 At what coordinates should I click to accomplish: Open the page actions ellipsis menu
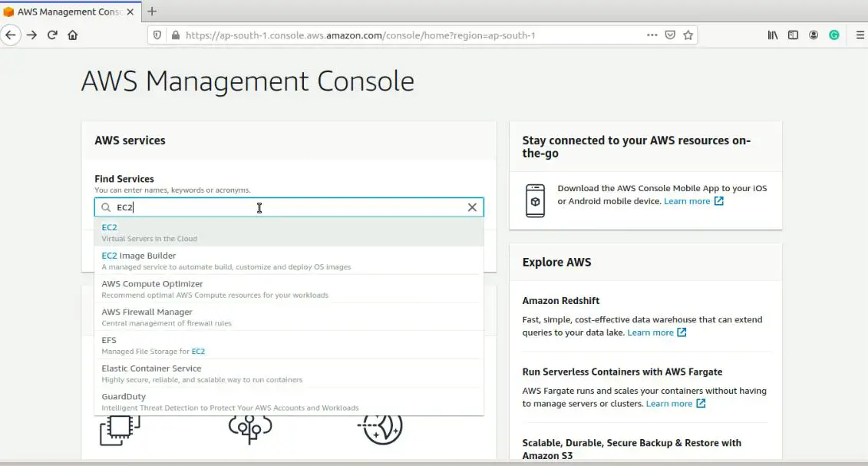pyautogui.click(x=652, y=35)
